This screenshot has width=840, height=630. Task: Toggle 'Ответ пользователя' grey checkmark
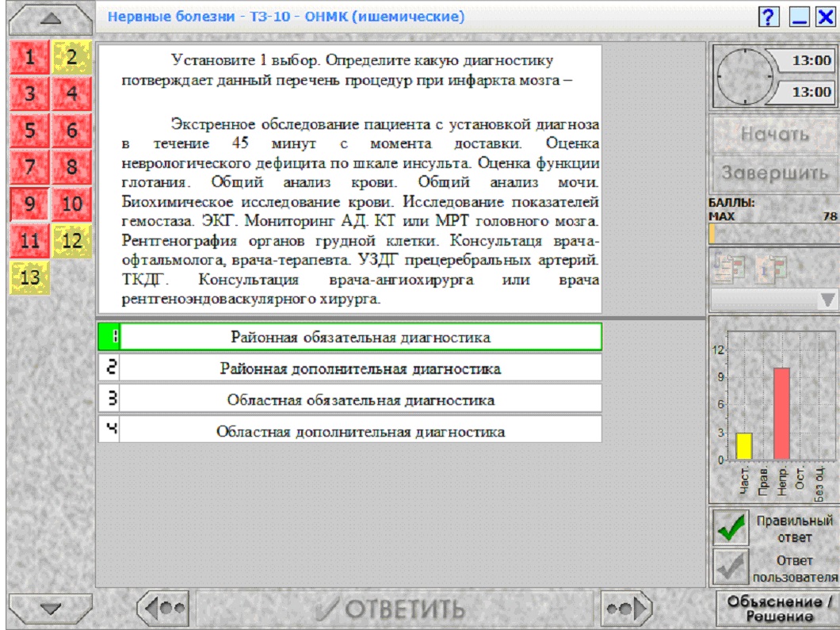pyautogui.click(x=731, y=567)
